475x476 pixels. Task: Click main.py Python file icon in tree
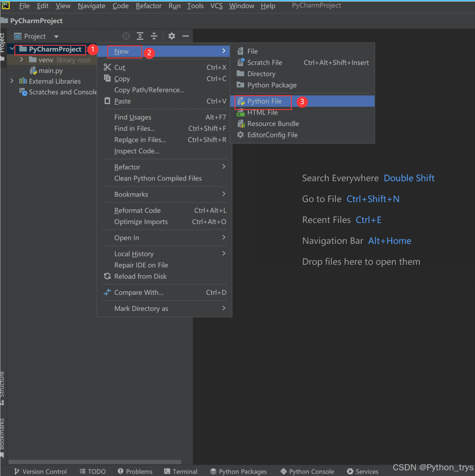pyautogui.click(x=33, y=70)
